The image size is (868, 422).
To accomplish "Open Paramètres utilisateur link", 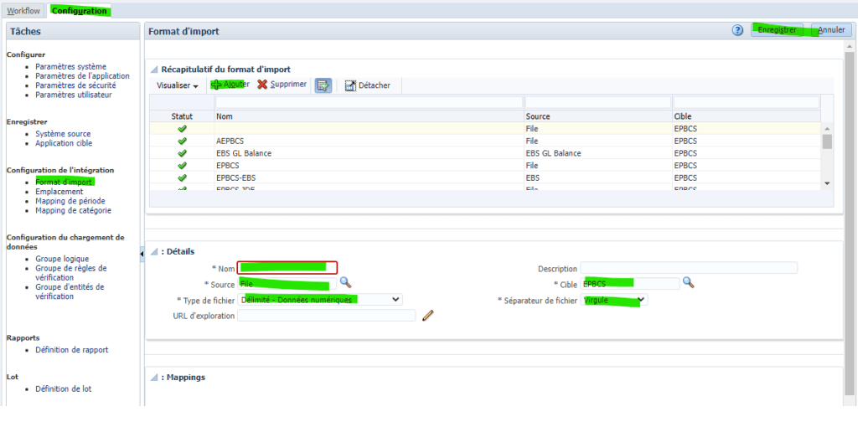I will [74, 95].
